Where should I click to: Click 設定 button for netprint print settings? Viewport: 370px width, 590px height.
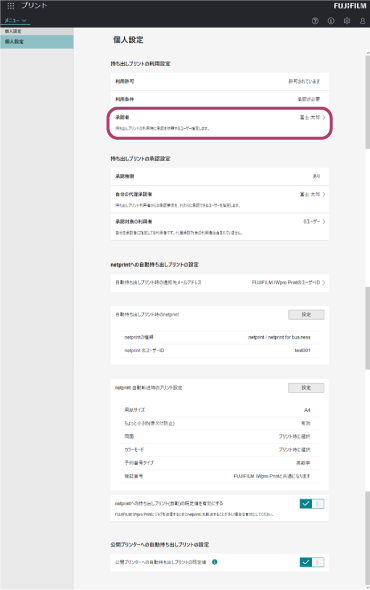(306, 388)
